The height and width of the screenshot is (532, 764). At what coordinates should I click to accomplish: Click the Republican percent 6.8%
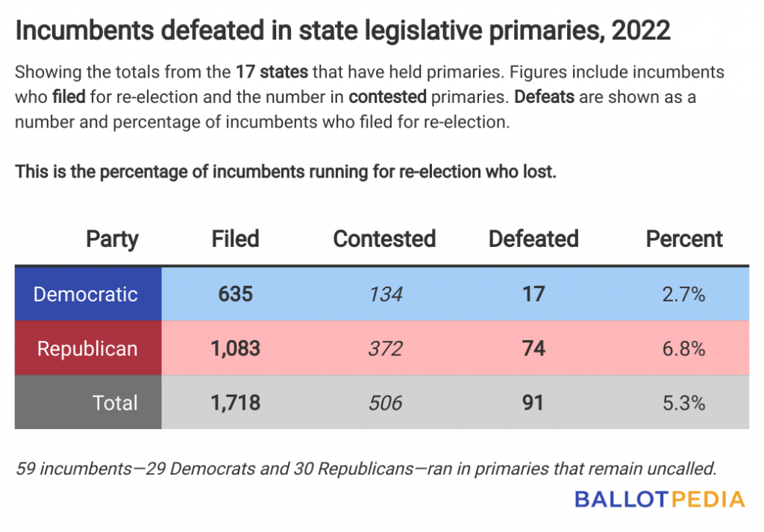pos(683,348)
